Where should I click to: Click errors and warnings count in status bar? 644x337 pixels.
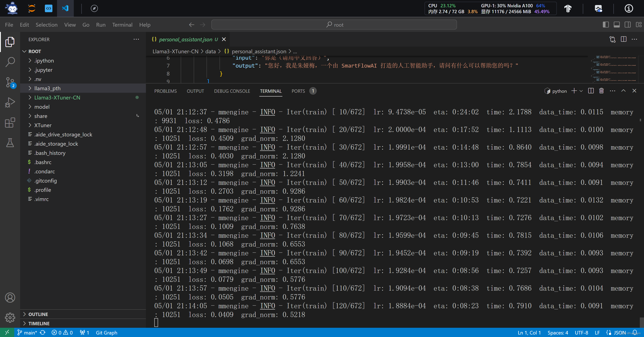click(x=62, y=333)
